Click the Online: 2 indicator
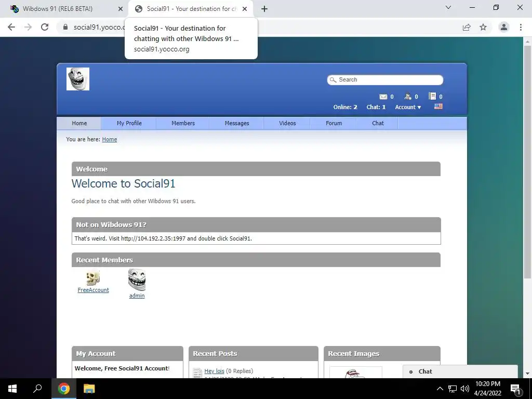This screenshot has height=399, width=532. click(345, 107)
